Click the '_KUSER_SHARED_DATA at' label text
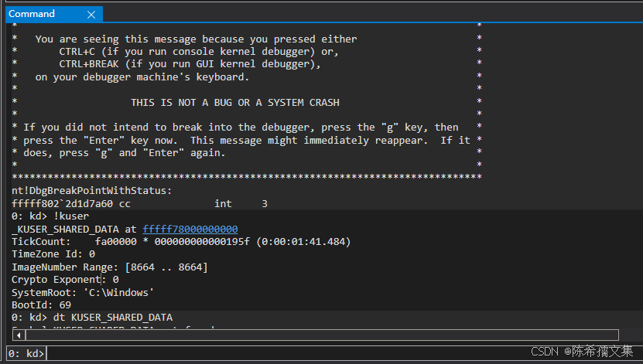This screenshot has width=643, height=364. (x=74, y=229)
